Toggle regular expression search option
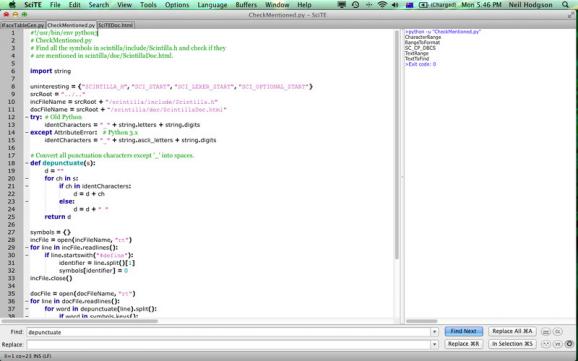 click(x=546, y=344)
